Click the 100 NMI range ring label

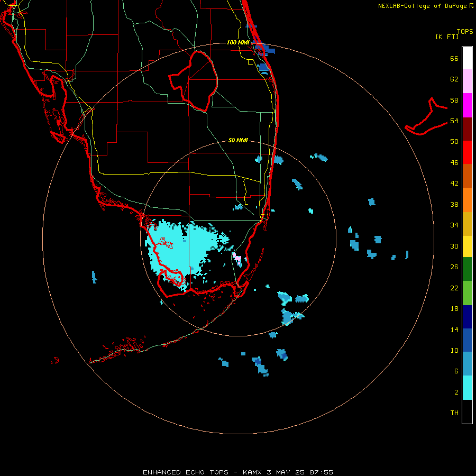pyautogui.click(x=239, y=42)
